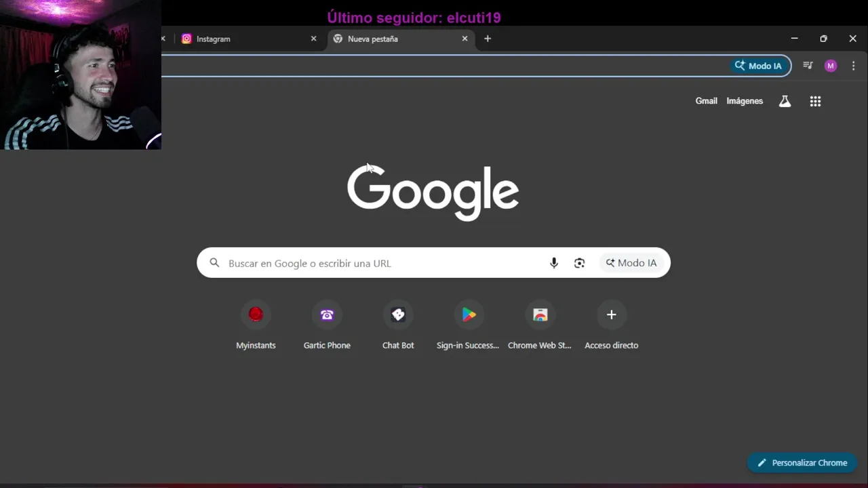The image size is (868, 488).
Task: Open a new tab with plus button
Action: click(488, 39)
